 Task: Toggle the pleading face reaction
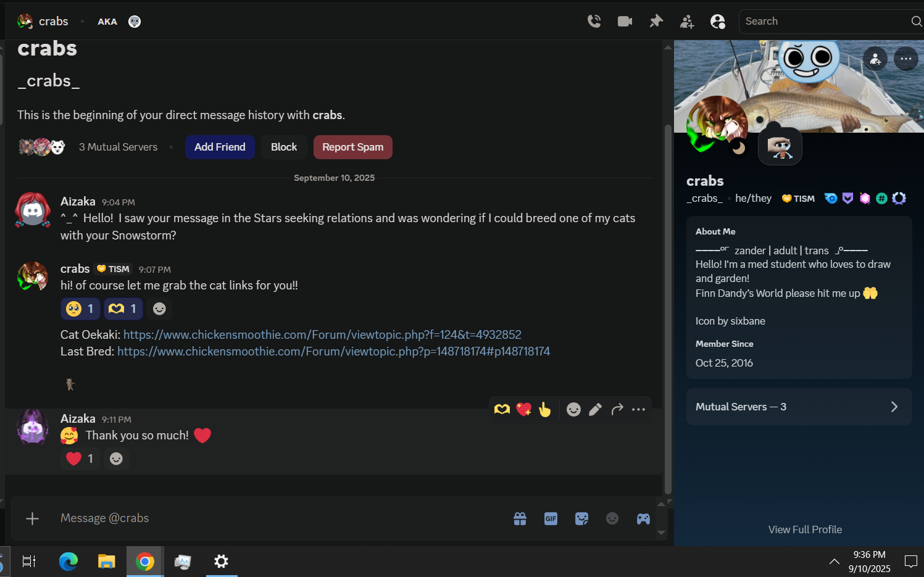(x=81, y=309)
